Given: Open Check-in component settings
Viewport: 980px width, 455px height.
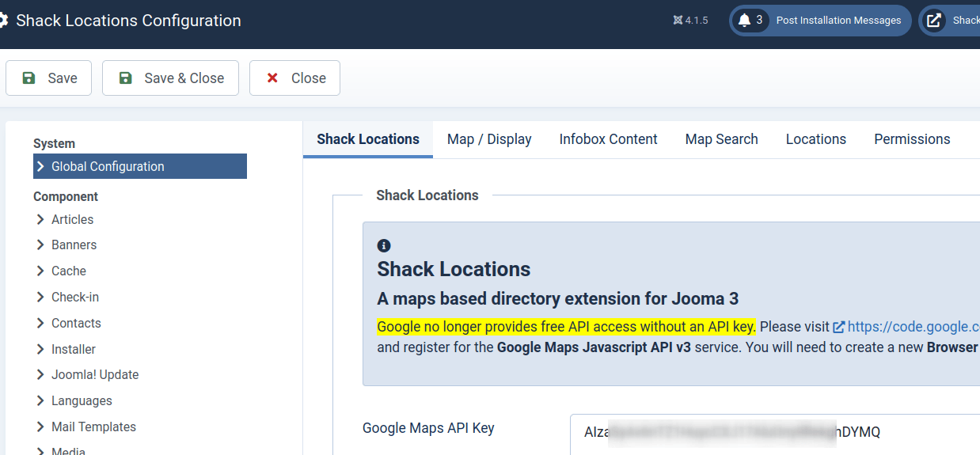Looking at the screenshot, I should point(75,297).
